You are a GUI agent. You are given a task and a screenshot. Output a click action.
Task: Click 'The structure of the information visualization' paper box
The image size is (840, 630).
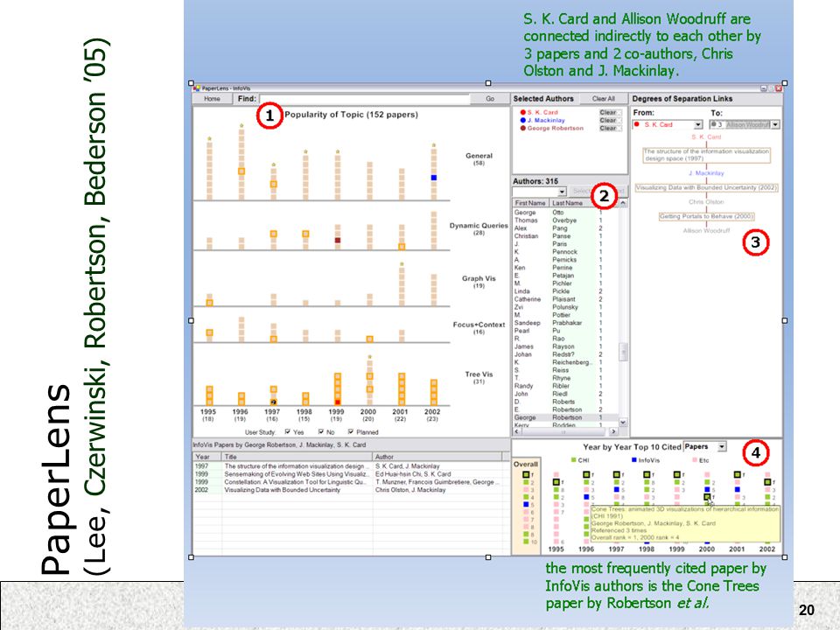(x=707, y=155)
